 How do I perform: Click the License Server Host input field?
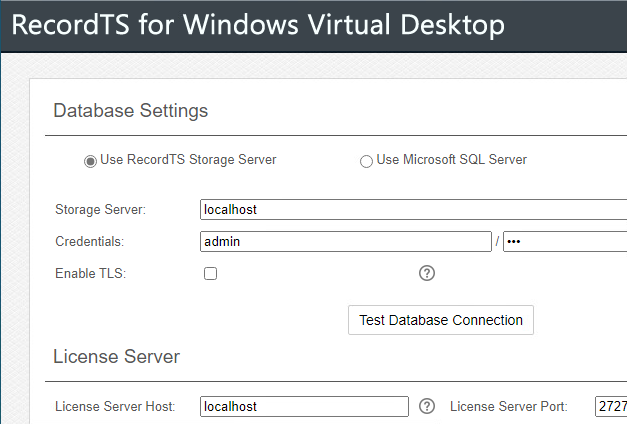[304, 406]
